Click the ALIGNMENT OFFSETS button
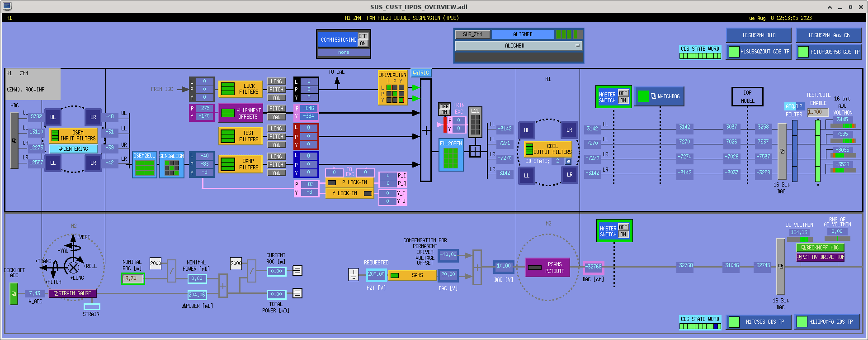Viewport: 868px width, 340px height. (x=241, y=113)
